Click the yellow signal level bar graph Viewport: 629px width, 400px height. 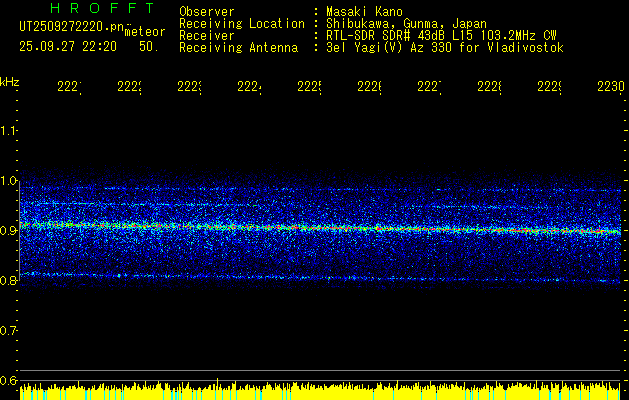tap(320, 391)
